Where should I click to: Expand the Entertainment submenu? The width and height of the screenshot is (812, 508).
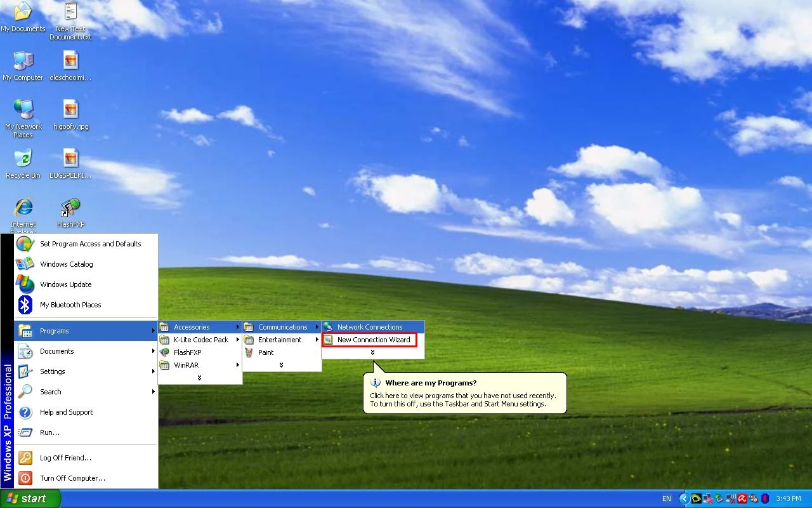282,340
